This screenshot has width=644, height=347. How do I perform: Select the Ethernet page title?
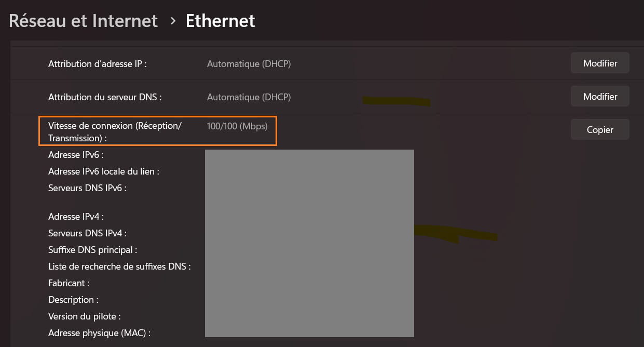(221, 21)
